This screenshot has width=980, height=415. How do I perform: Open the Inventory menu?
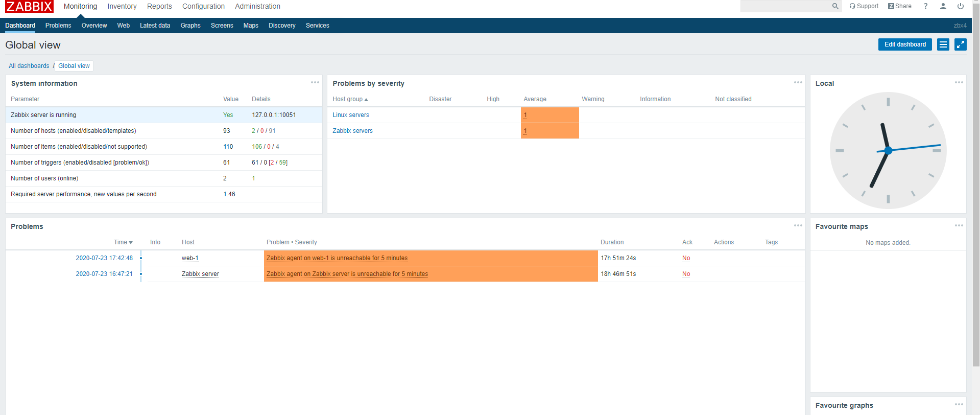[122, 6]
